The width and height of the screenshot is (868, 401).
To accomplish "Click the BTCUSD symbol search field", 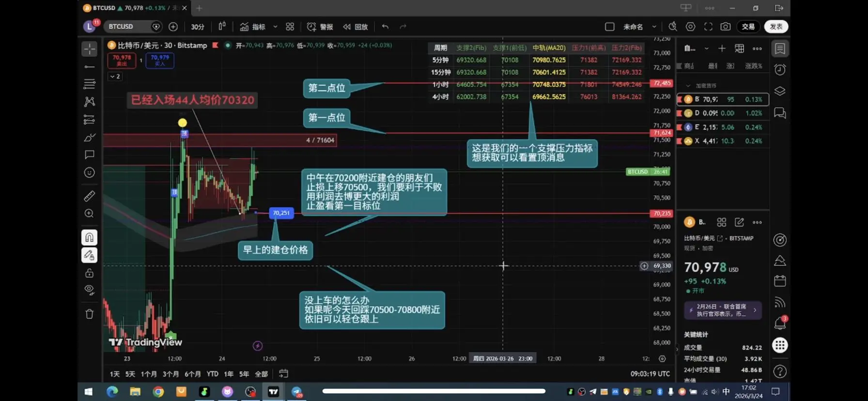I will pyautogui.click(x=133, y=27).
